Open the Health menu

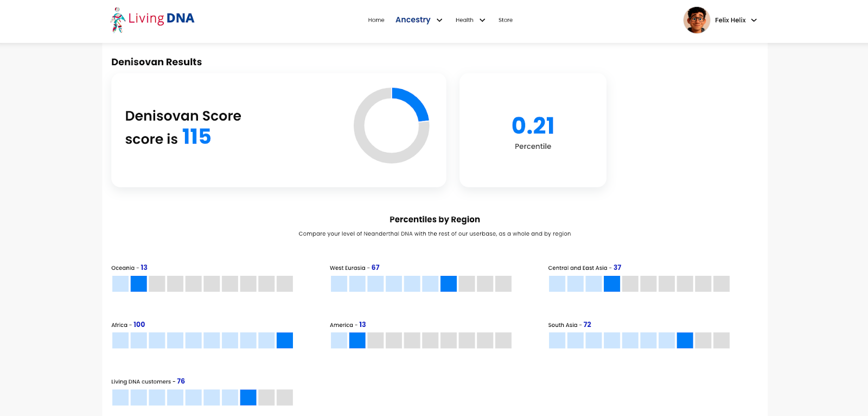coord(464,20)
